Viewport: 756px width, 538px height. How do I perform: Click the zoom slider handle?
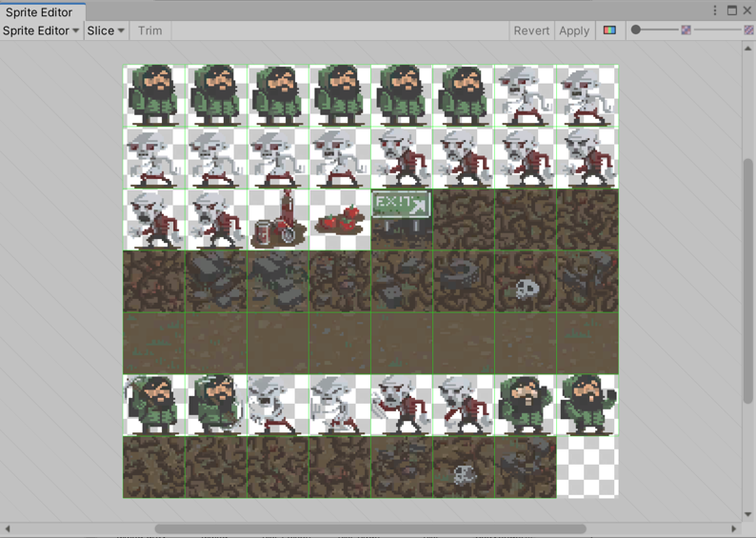(636, 30)
